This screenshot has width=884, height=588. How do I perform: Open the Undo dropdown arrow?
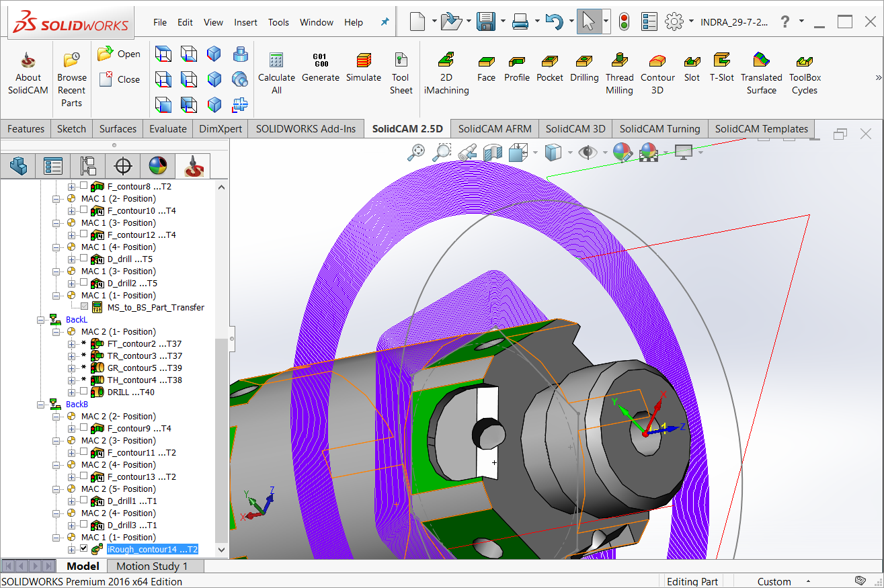pos(571,22)
